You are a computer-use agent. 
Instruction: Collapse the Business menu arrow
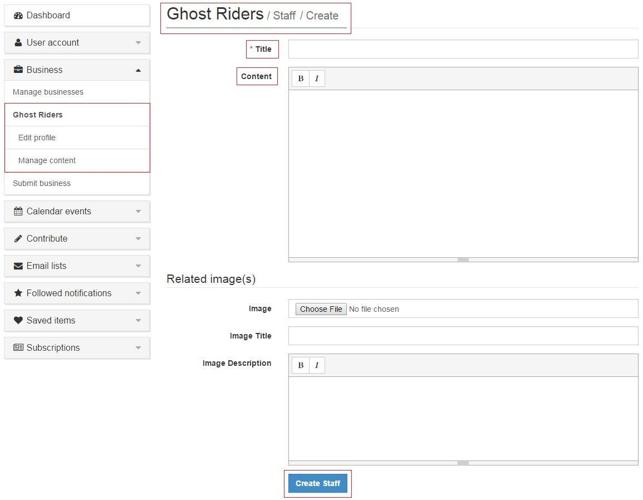pos(138,71)
